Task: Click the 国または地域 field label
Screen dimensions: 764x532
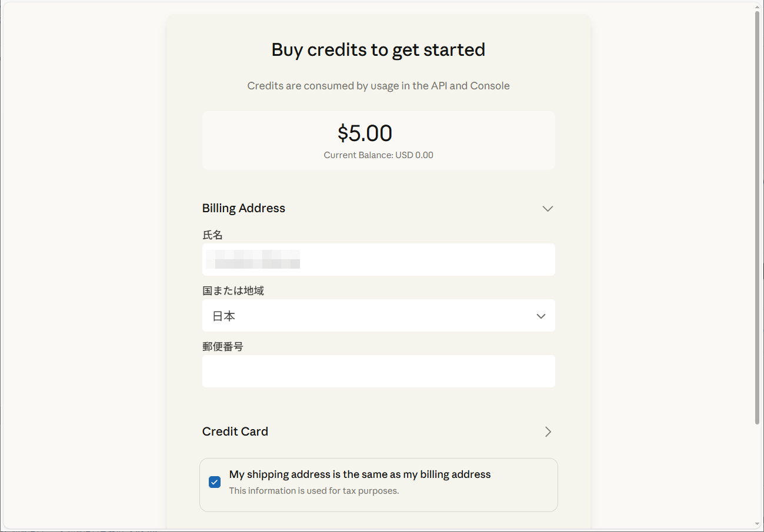Action: pyautogui.click(x=233, y=290)
